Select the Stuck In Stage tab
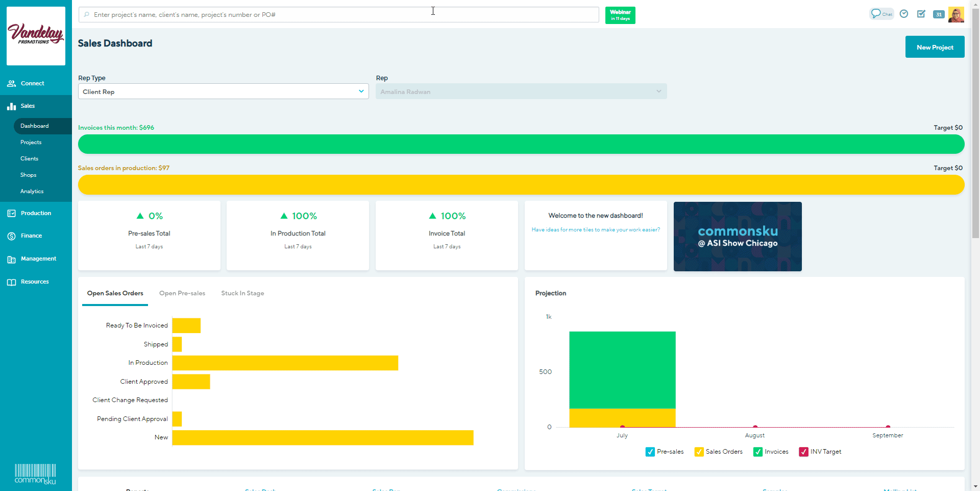Viewport: 980px width, 491px height. [242, 293]
